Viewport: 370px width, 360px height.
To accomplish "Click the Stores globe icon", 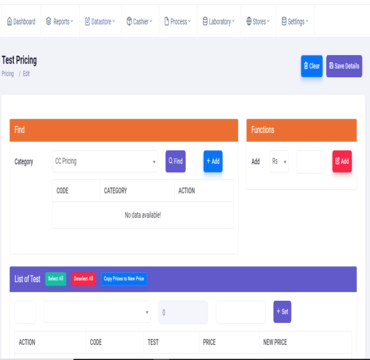I will (x=249, y=22).
